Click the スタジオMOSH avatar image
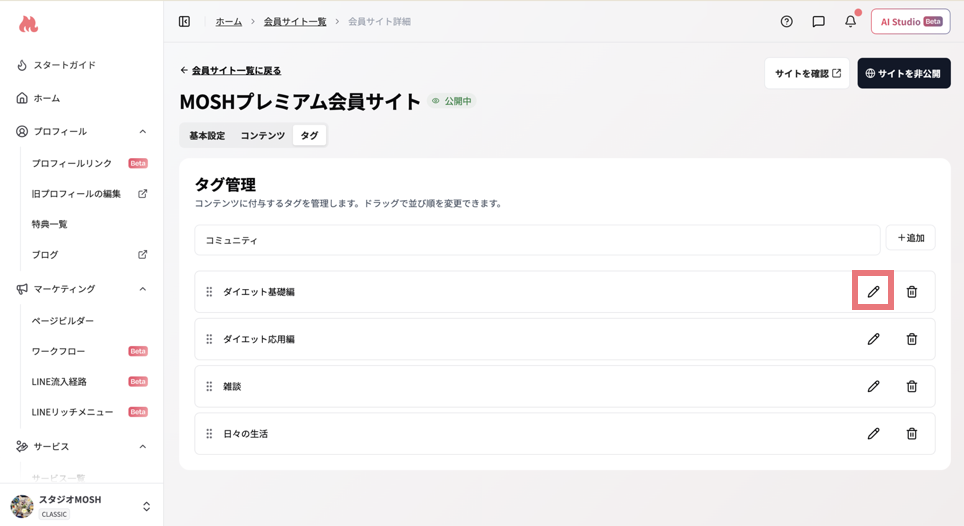 click(22, 506)
